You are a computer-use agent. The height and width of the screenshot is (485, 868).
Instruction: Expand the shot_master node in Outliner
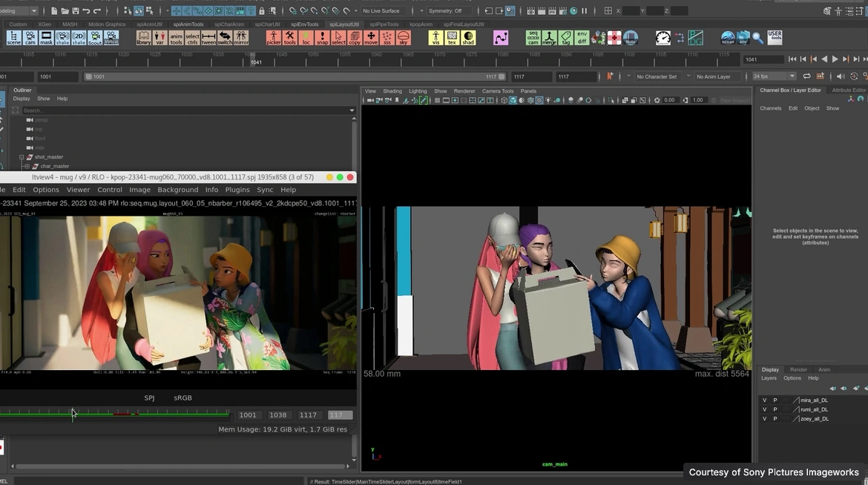22,157
